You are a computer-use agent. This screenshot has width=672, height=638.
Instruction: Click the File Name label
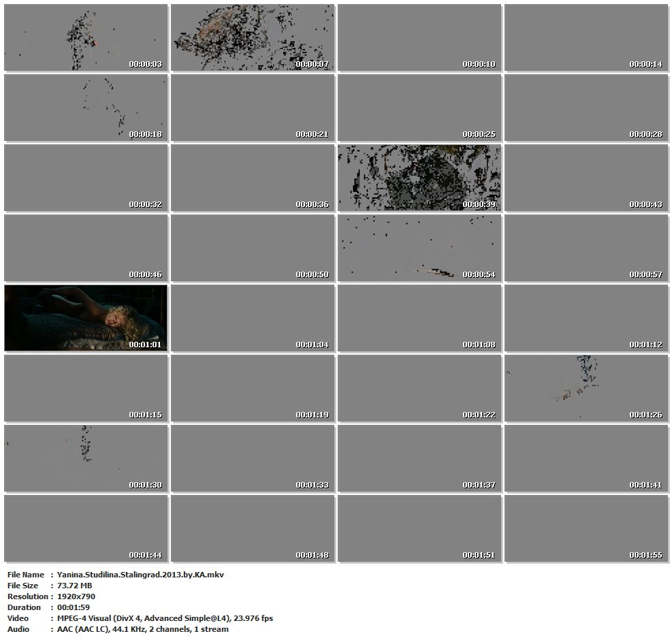point(26,575)
